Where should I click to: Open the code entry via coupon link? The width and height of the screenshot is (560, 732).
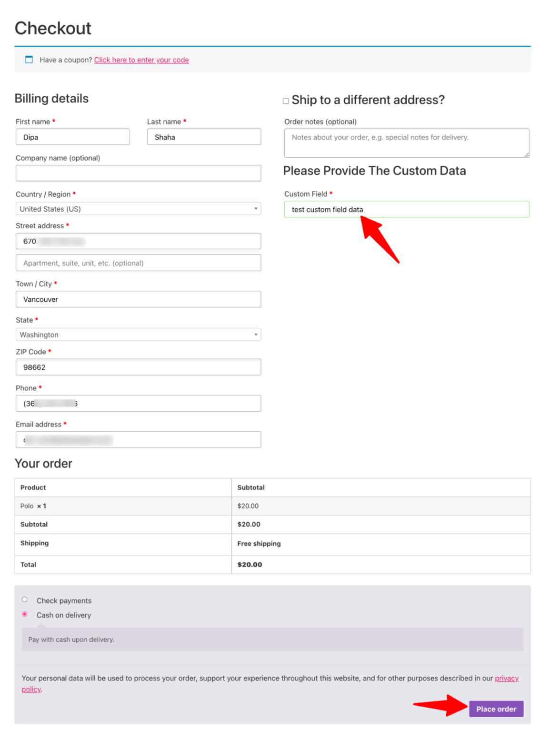tap(141, 60)
